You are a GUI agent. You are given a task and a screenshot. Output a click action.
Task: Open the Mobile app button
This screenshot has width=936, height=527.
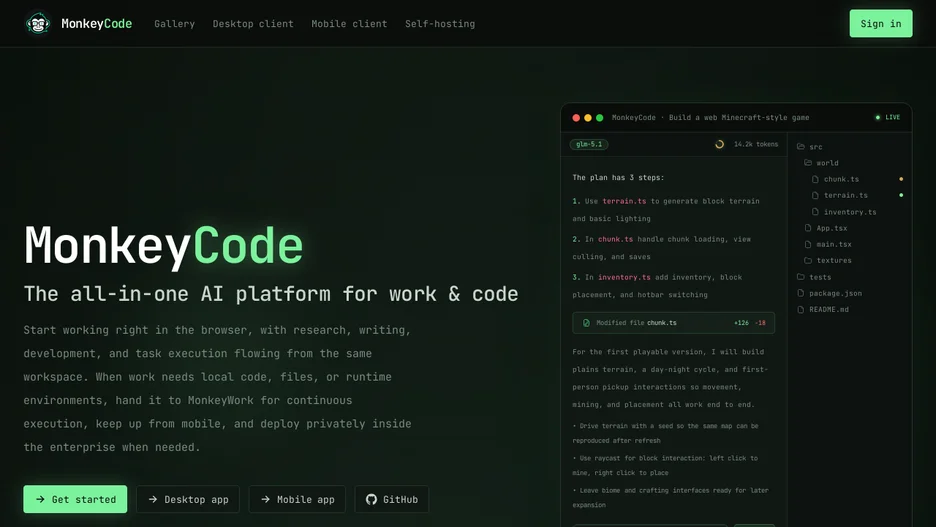[297, 499]
